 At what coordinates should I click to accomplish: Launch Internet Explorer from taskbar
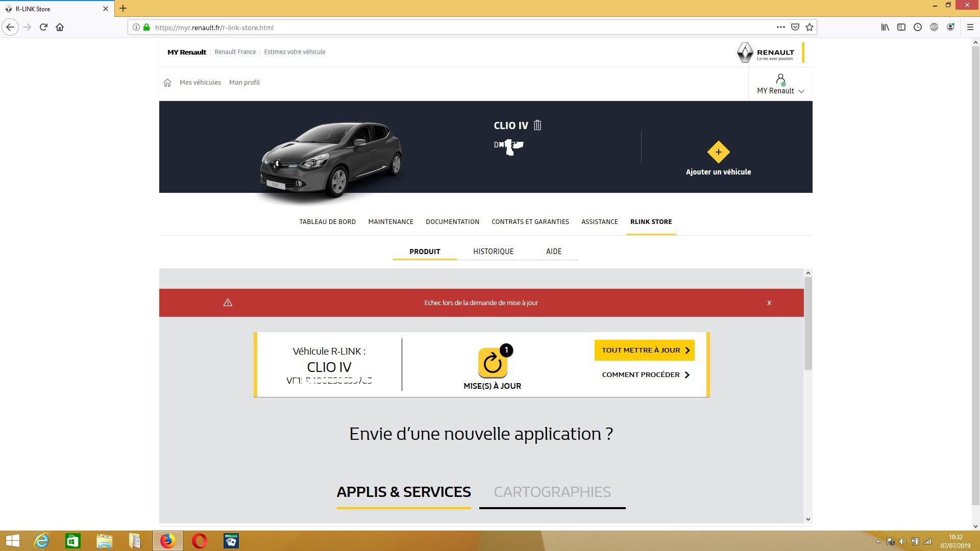[41, 541]
